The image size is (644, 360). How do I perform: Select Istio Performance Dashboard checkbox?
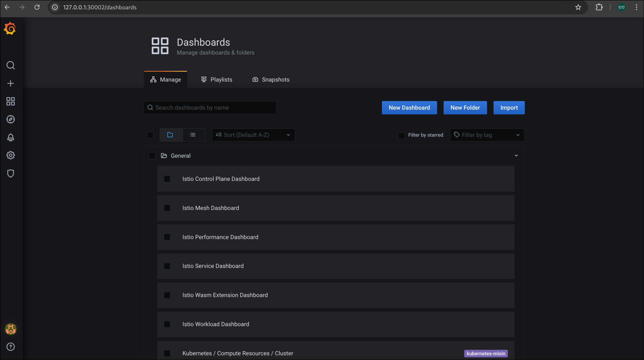click(x=167, y=237)
